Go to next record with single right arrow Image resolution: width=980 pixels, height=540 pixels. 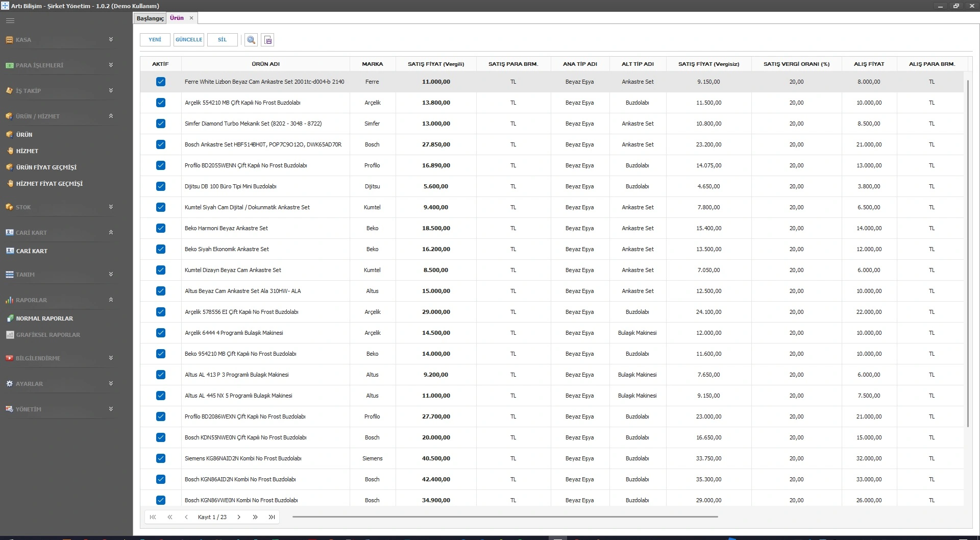tap(238, 517)
